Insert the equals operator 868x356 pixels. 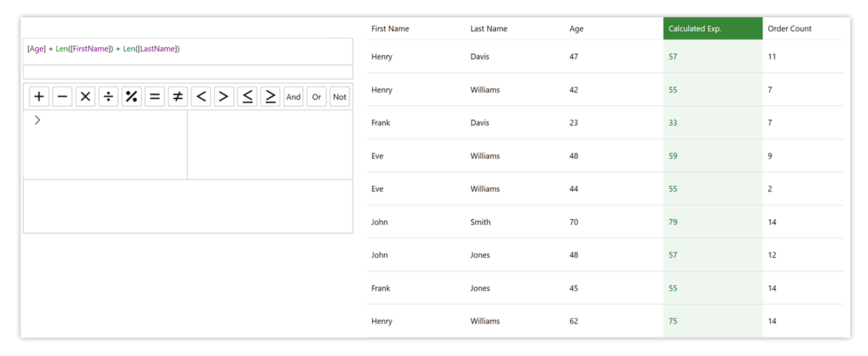point(155,97)
